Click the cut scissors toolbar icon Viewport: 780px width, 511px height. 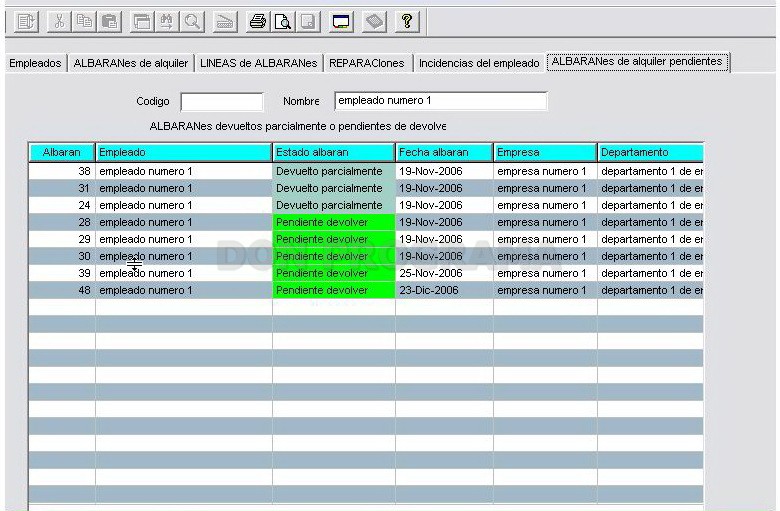click(59, 22)
